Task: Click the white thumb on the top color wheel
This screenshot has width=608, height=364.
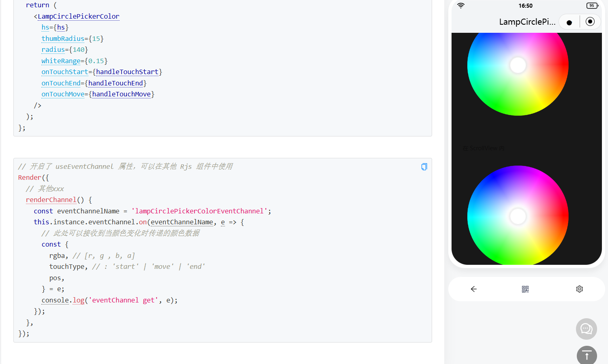Action: point(518,65)
